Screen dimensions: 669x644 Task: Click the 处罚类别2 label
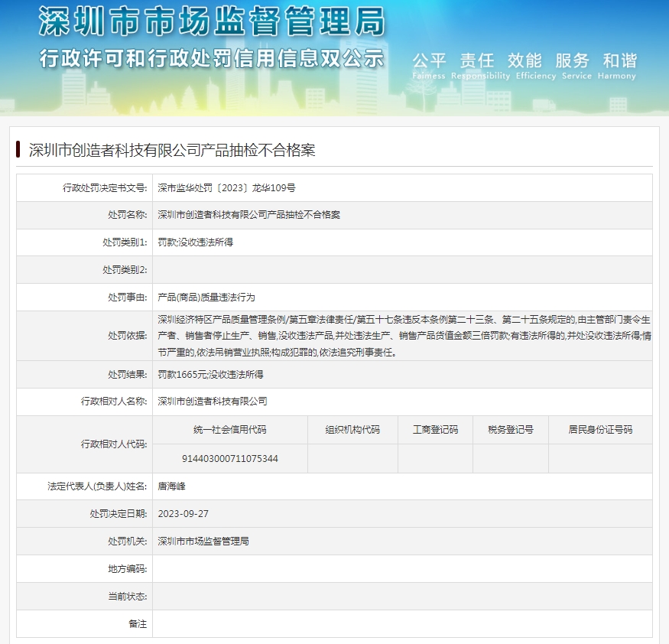[125, 270]
